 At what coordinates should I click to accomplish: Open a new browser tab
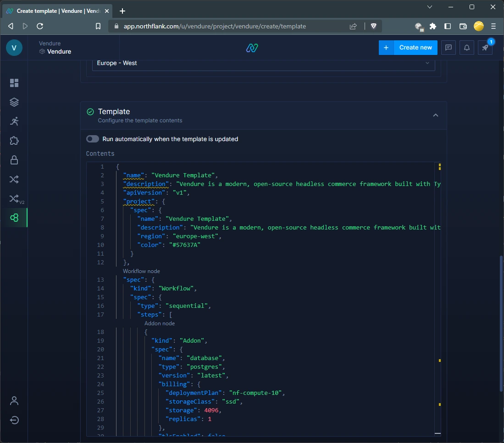(x=122, y=11)
